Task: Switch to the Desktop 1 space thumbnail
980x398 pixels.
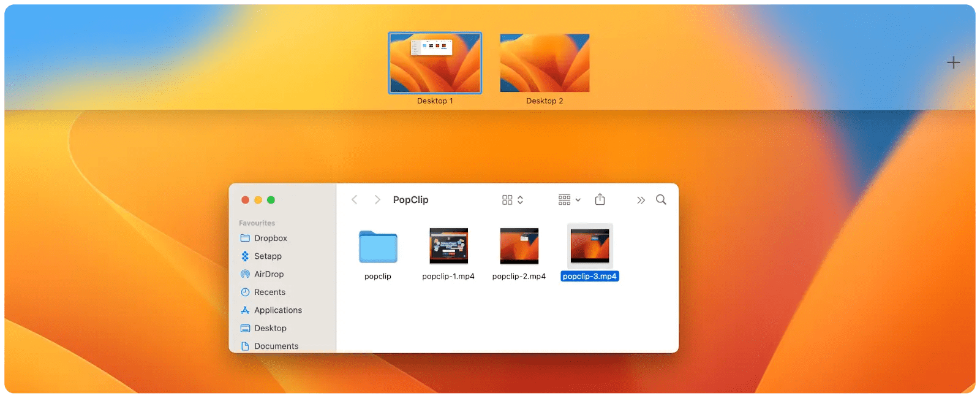Action: pos(435,63)
